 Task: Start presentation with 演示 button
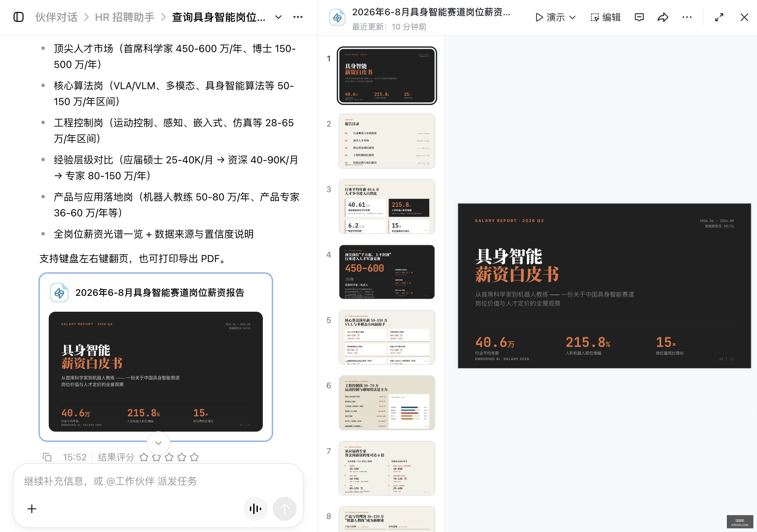pos(550,17)
